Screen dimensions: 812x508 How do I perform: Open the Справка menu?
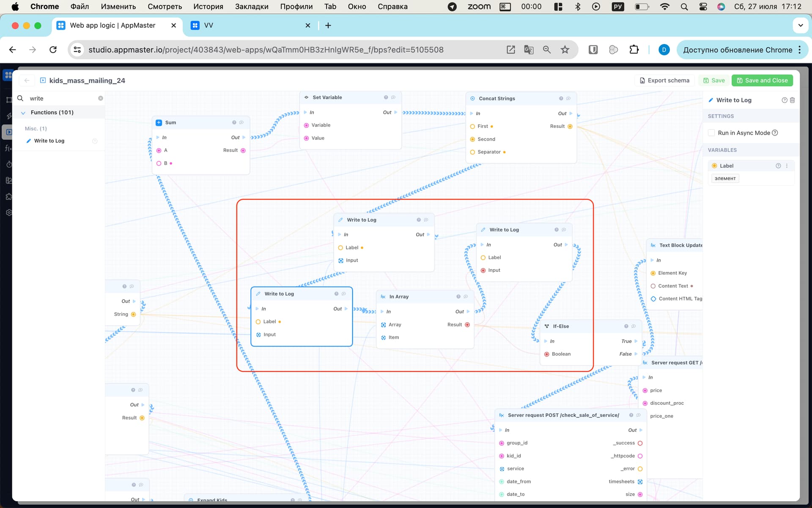coord(392,7)
